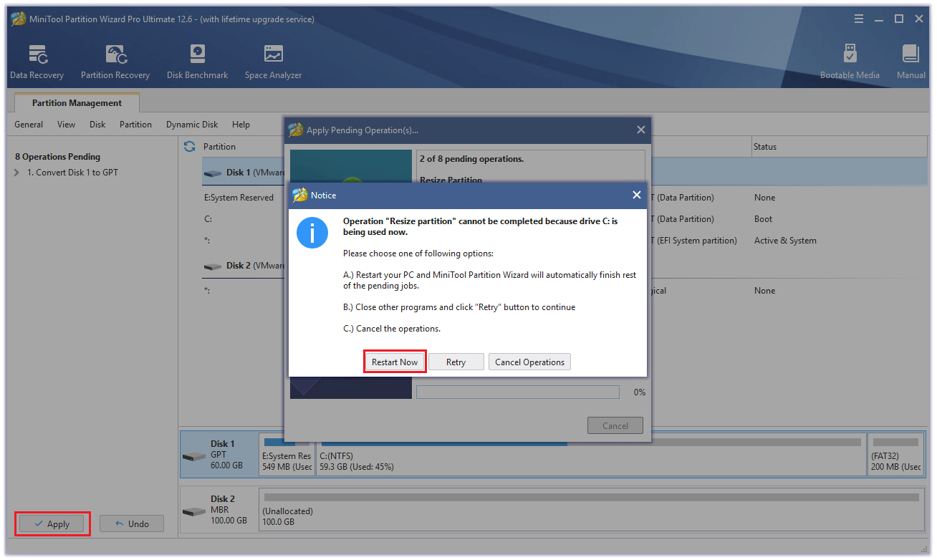Open the View menu
Screen dimensions: 937x560
[x=66, y=125]
